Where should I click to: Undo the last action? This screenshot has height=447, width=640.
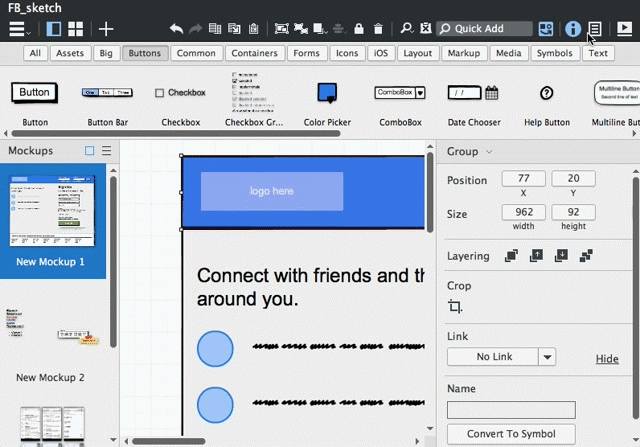pyautogui.click(x=176, y=29)
